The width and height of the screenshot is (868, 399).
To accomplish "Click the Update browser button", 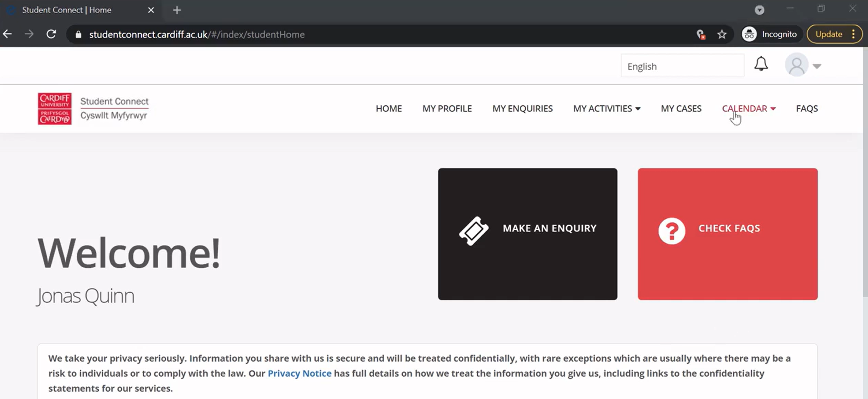I will (828, 34).
